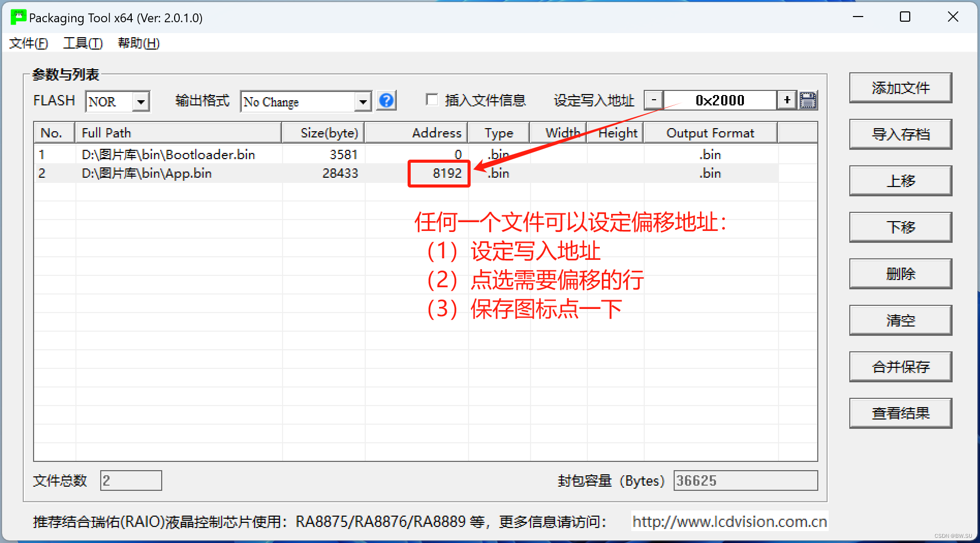Select the Bootloader.bin row path

tap(168, 154)
